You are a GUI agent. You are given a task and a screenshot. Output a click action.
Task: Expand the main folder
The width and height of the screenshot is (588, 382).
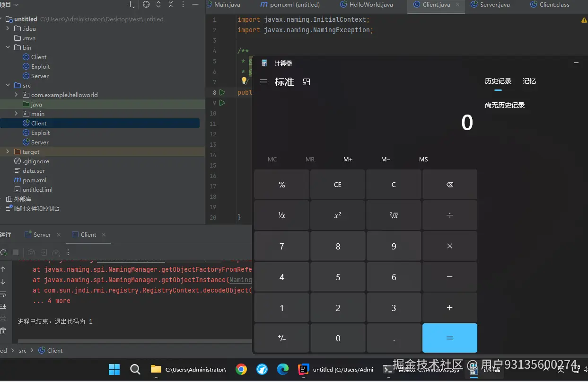click(17, 114)
